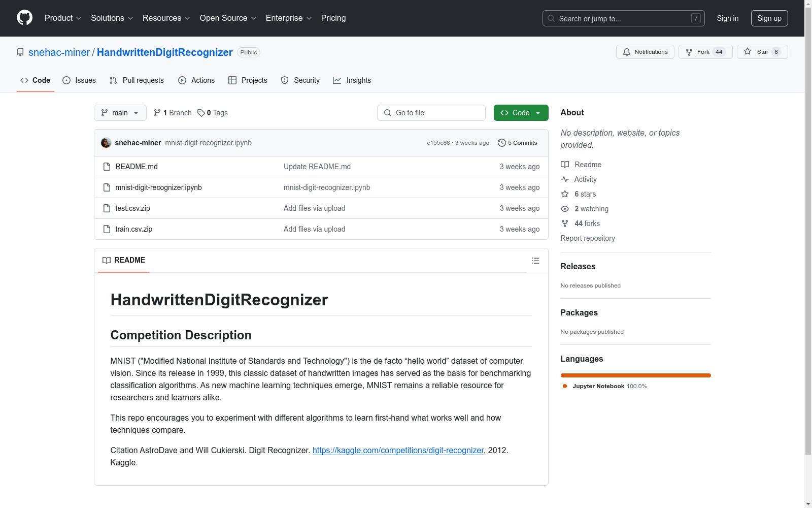Screen dimensions: 812x508
Task: Click the file icon next to README.md
Action: pyautogui.click(x=107, y=167)
